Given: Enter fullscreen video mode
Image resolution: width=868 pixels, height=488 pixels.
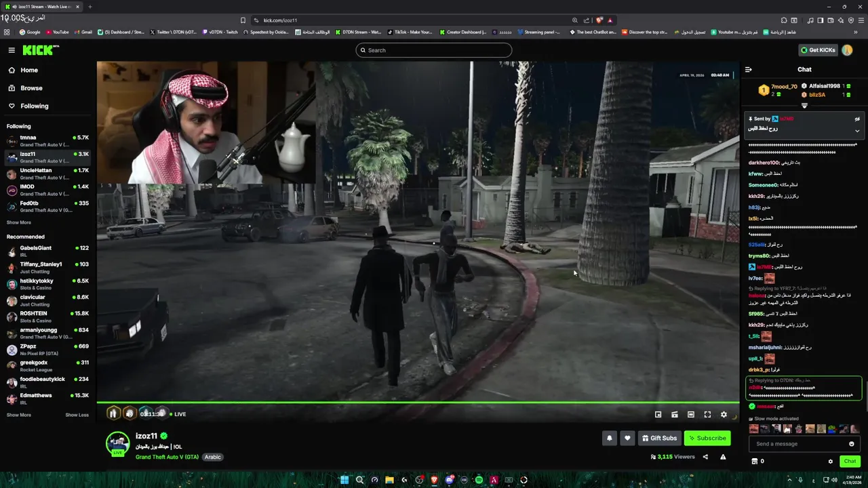Looking at the screenshot, I should pos(707,414).
